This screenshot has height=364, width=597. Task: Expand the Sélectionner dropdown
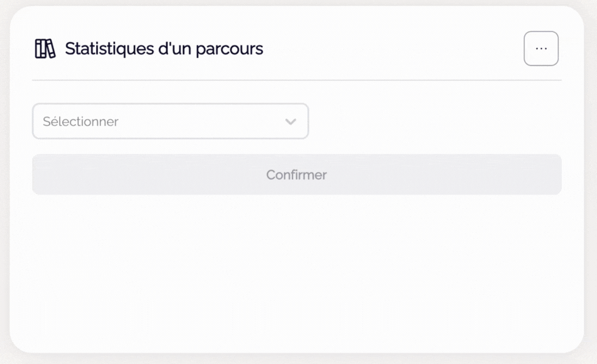[170, 122]
